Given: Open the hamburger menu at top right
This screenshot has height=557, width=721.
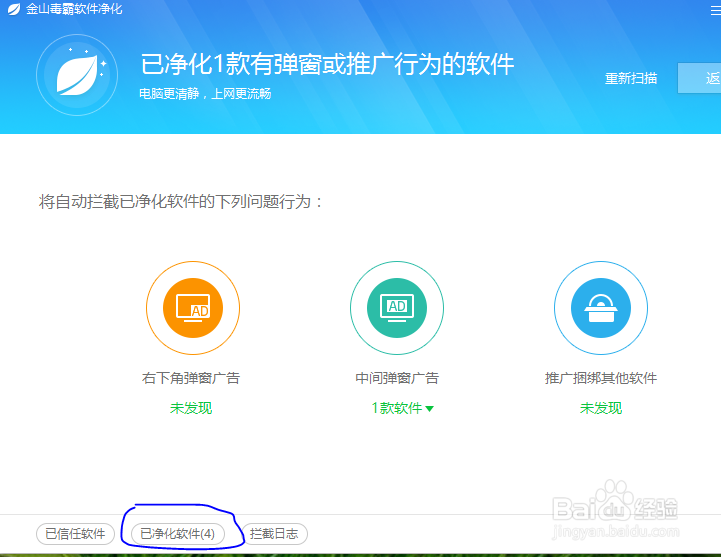Looking at the screenshot, I should tap(715, 10).
